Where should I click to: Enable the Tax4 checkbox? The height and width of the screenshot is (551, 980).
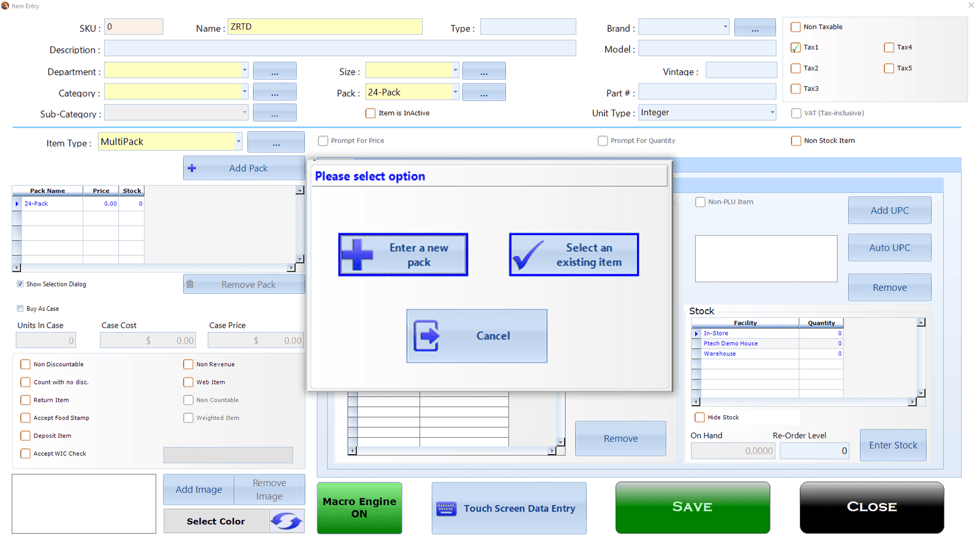pos(889,47)
